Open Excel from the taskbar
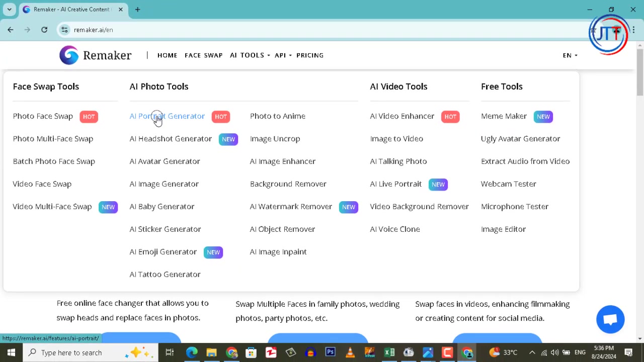 (x=389, y=352)
